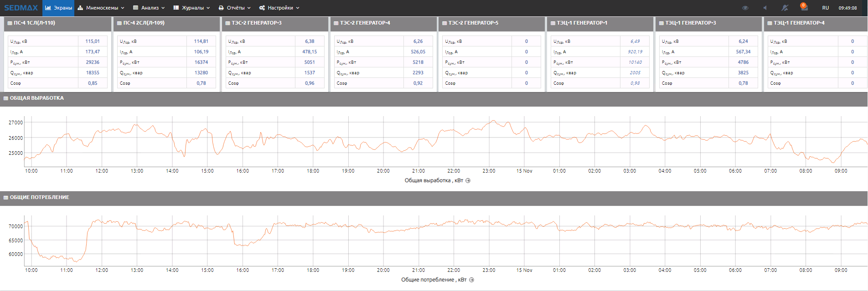
Task: Click the arrow icon beside Общая выработка, кВт
Action: click(468, 181)
